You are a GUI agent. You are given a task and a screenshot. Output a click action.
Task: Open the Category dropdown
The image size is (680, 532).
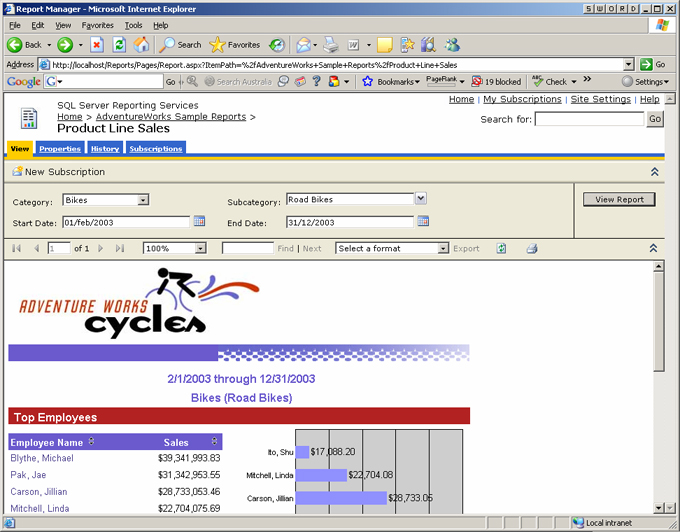(x=143, y=200)
